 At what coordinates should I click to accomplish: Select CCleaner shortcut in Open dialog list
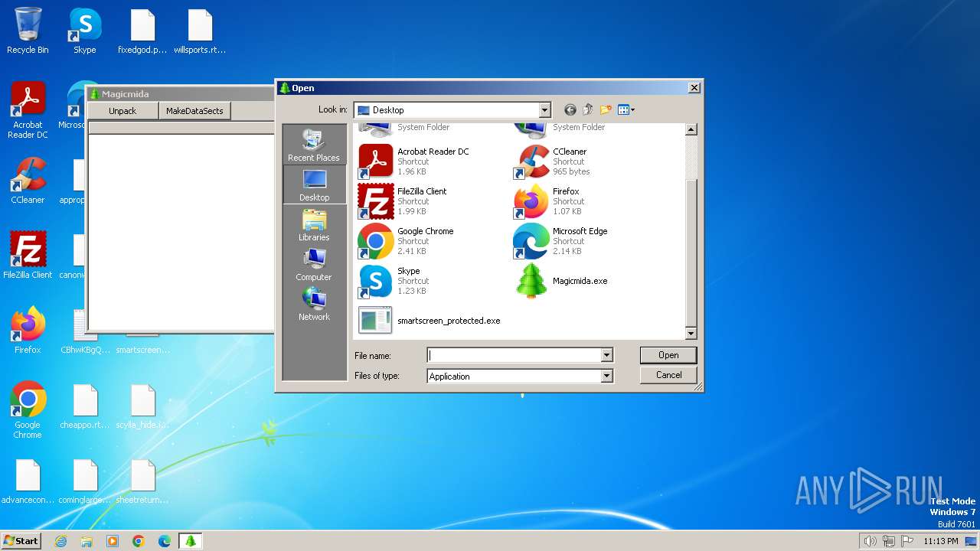551,161
